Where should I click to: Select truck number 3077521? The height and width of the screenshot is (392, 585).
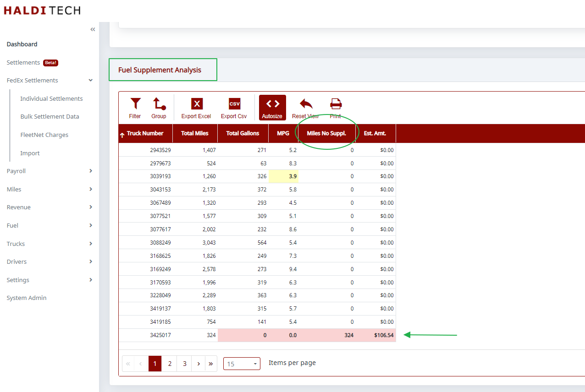point(160,216)
